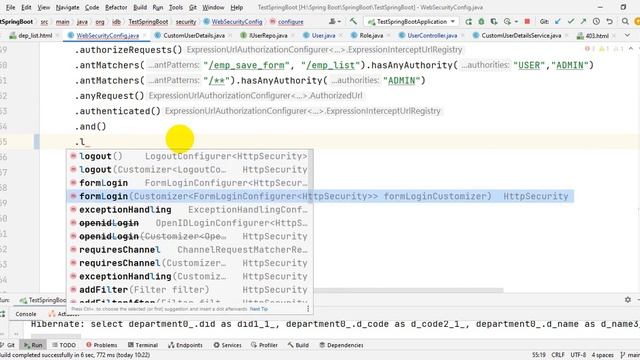
Task: Open the TestSpringBootApplication run configuration dropdown
Action: (411, 21)
